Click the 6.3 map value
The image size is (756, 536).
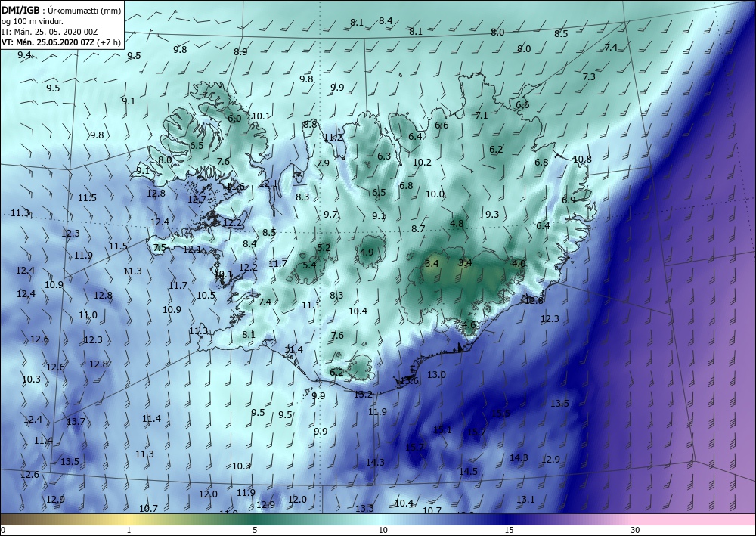384,156
